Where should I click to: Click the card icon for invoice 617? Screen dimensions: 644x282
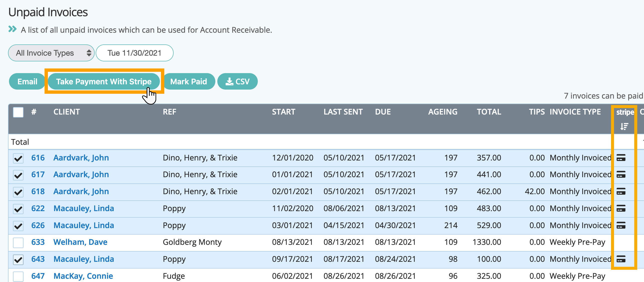[621, 174]
